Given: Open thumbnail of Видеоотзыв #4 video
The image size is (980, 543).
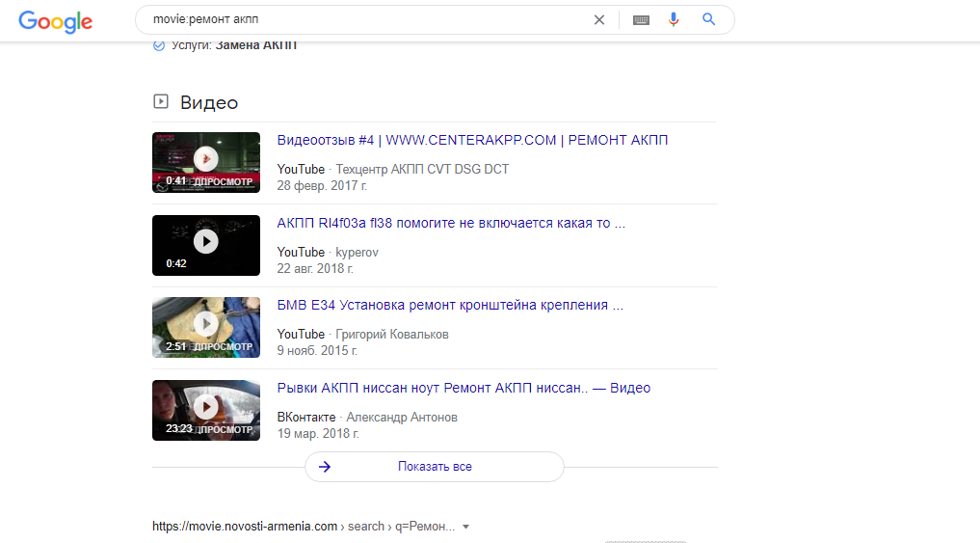Looking at the screenshot, I should click(206, 163).
